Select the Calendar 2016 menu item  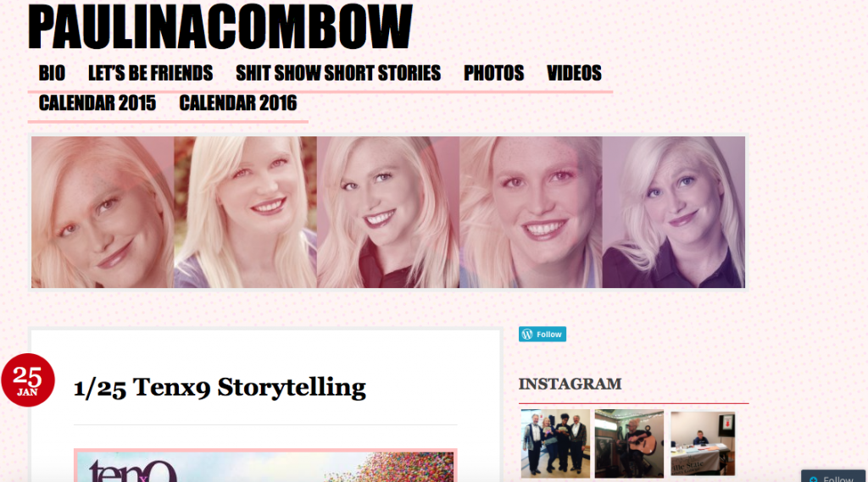[238, 103]
